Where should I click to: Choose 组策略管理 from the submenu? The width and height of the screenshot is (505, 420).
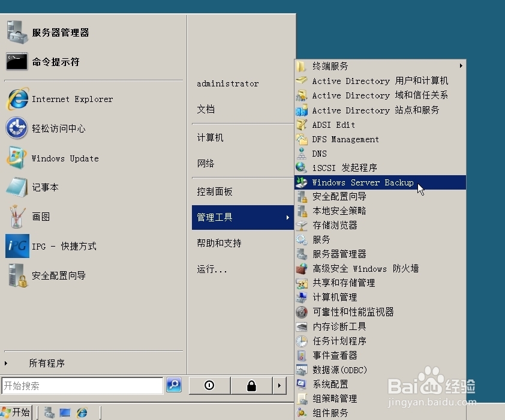(x=380, y=399)
